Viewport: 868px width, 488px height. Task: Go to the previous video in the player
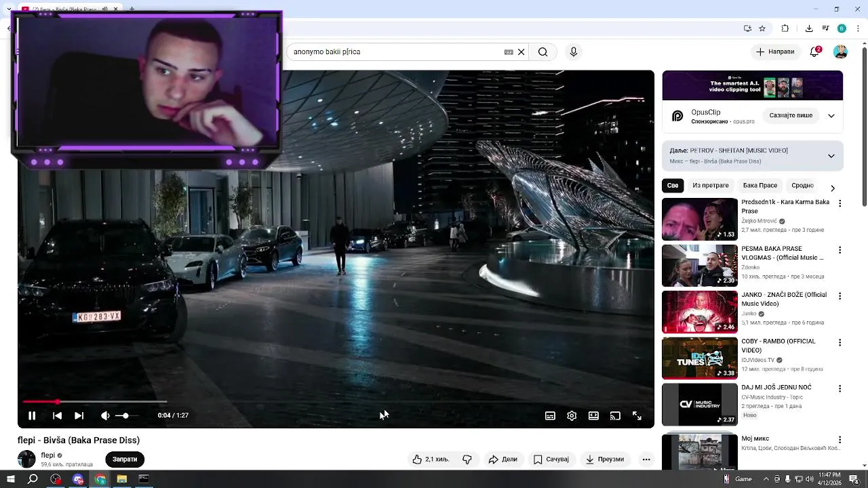[57, 415]
